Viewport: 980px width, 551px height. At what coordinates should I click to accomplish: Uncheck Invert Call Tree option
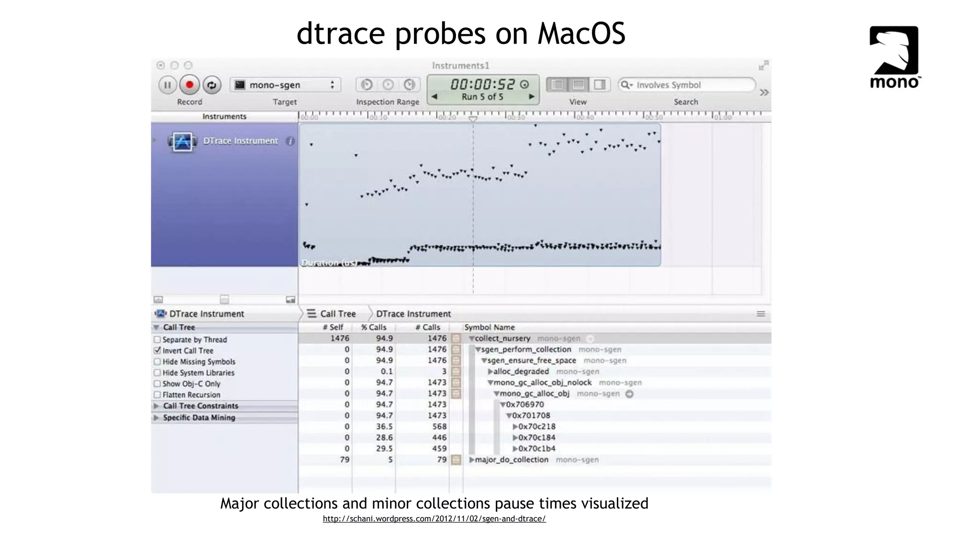coord(157,351)
